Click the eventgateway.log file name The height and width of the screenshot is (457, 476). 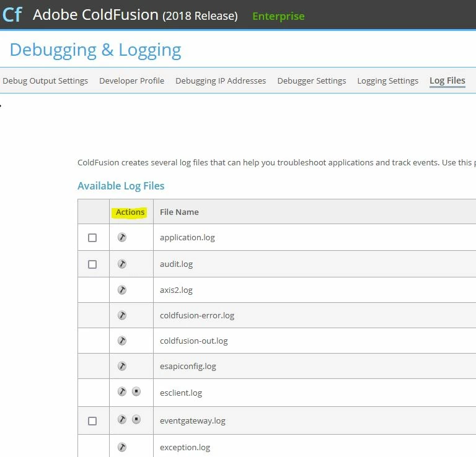click(x=193, y=421)
